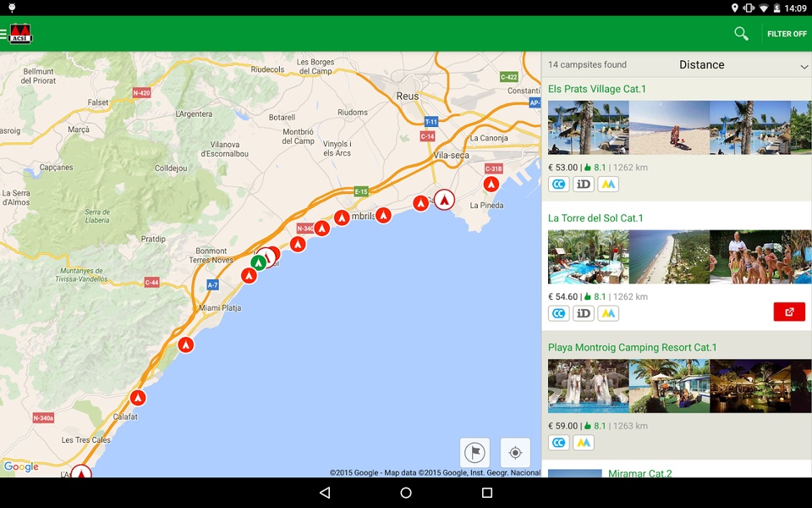Toggle the FILTER OFF button
Viewport: 812px width, 508px height.
click(787, 34)
